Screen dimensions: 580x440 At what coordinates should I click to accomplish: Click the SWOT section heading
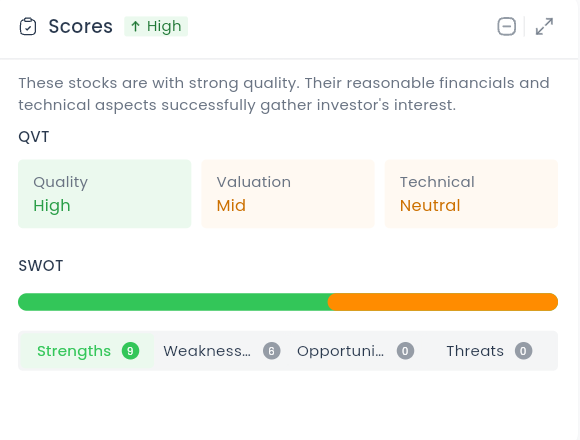click(41, 266)
